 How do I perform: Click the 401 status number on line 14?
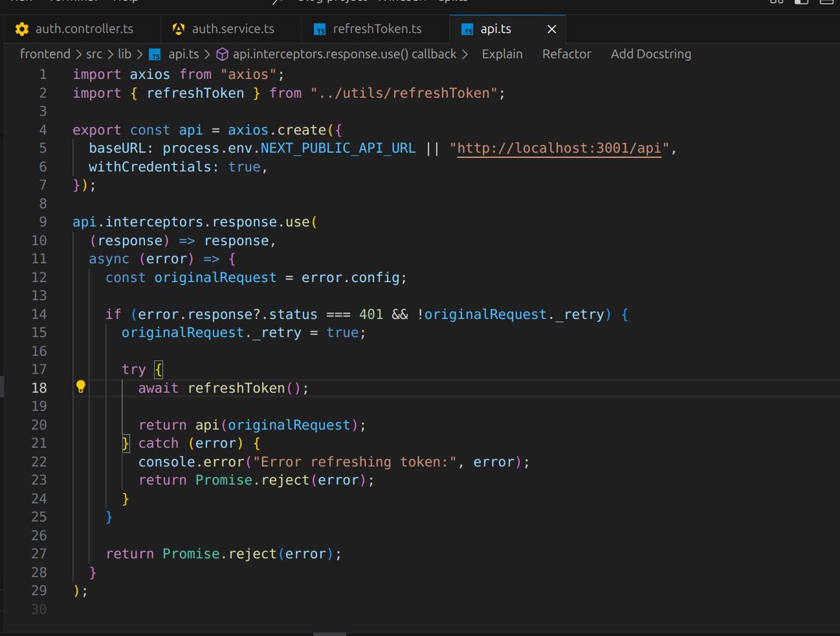click(371, 314)
